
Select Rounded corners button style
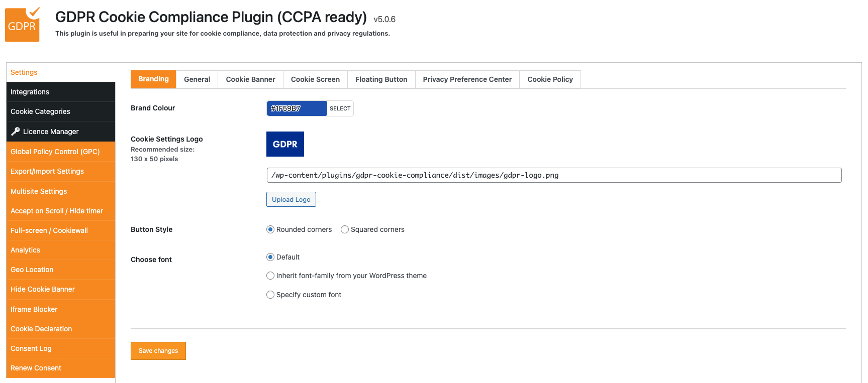[270, 229]
